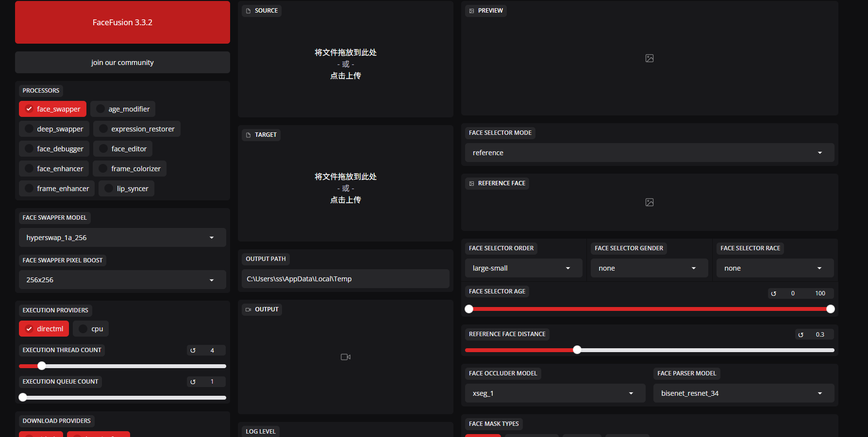
Task: Click the LOG LEVEL label
Action: click(x=261, y=432)
